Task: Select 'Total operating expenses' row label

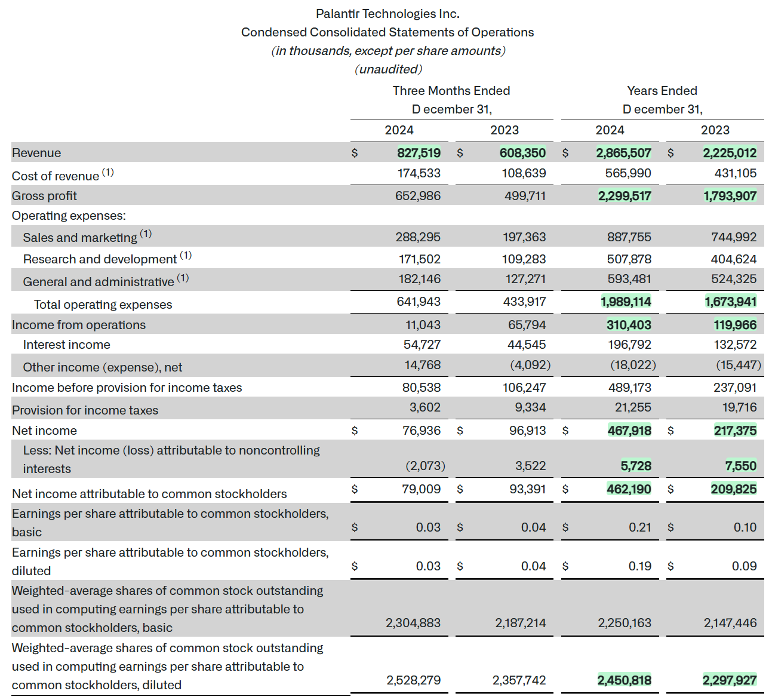Action: (x=103, y=305)
